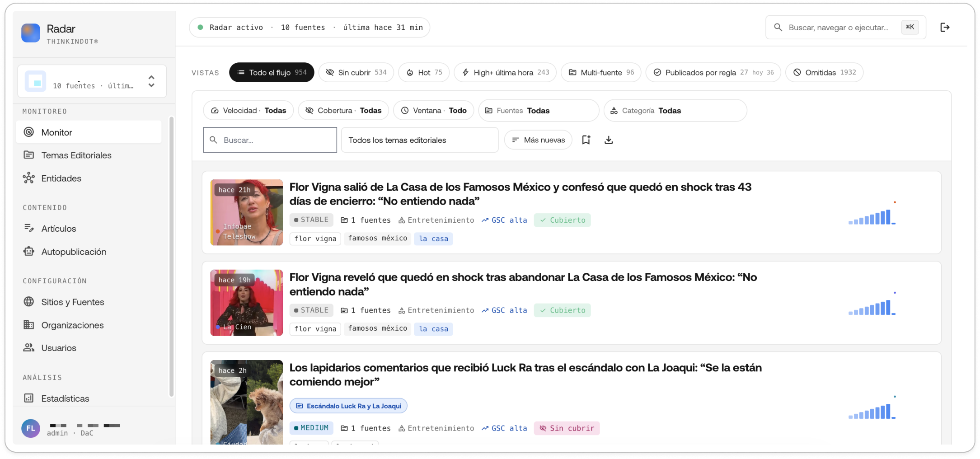The width and height of the screenshot is (980, 459).
Task: Click the FL user avatar
Action: [x=31, y=428]
